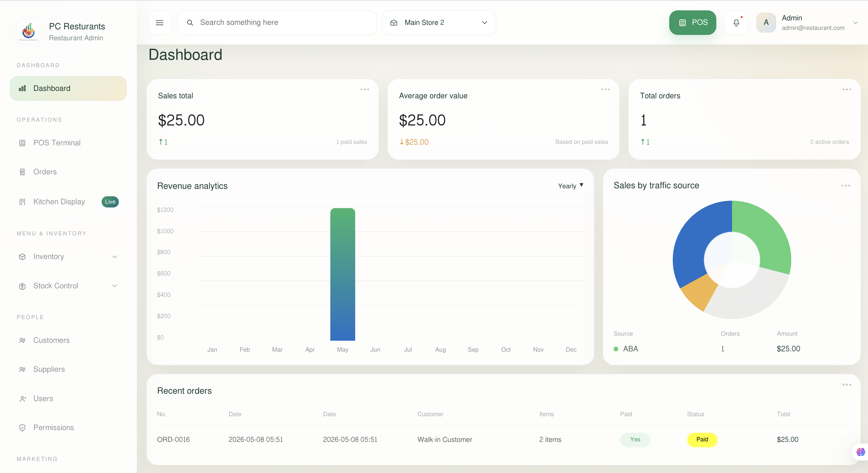
Task: Open the Main Store 2 selector
Action: (x=439, y=22)
